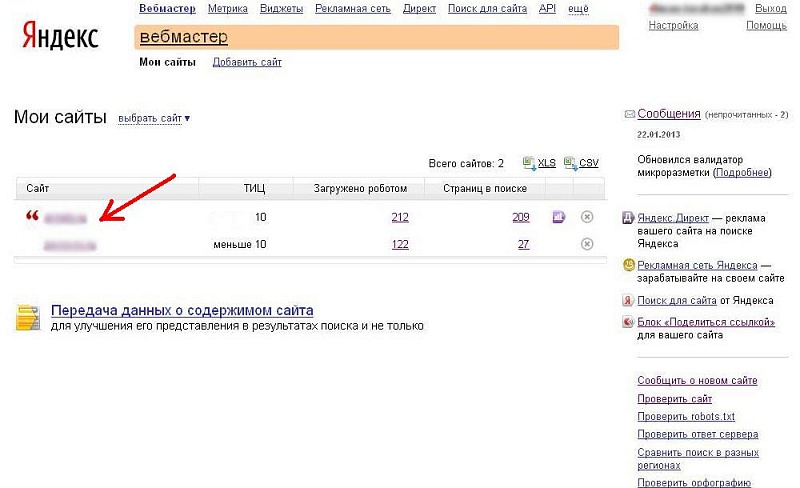Open Поиск для сайта in top menu

point(487,9)
